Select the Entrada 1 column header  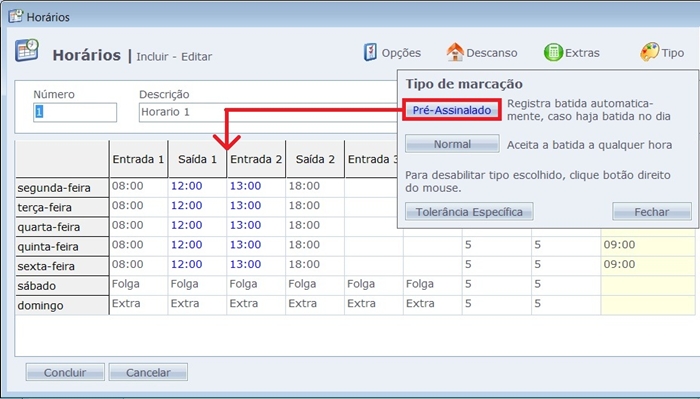[138, 159]
